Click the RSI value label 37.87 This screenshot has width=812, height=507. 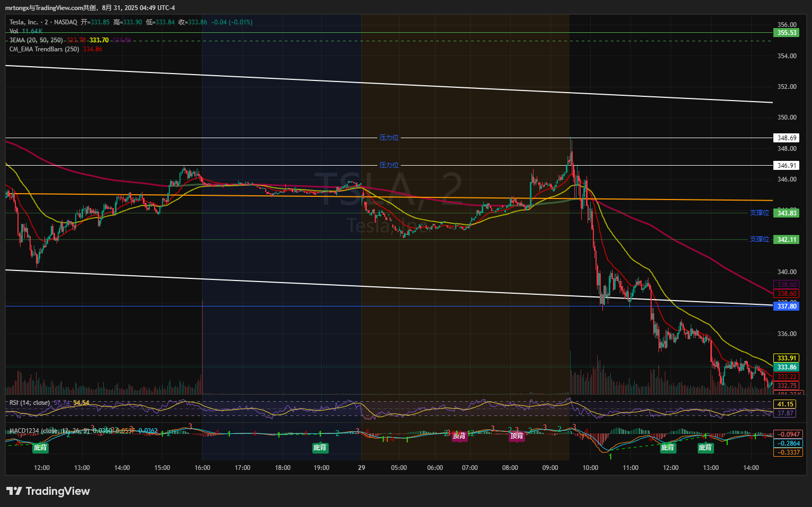(786, 413)
